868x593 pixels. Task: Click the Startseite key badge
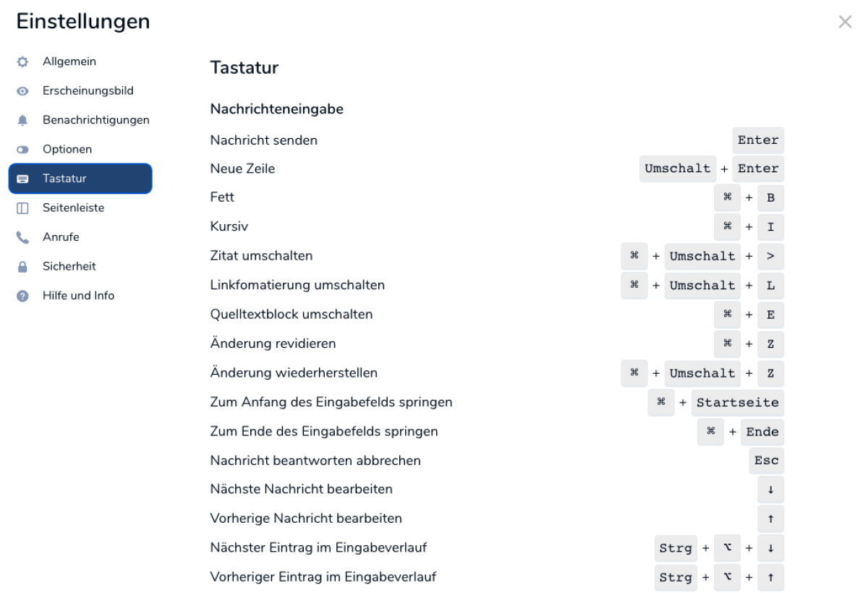(738, 402)
